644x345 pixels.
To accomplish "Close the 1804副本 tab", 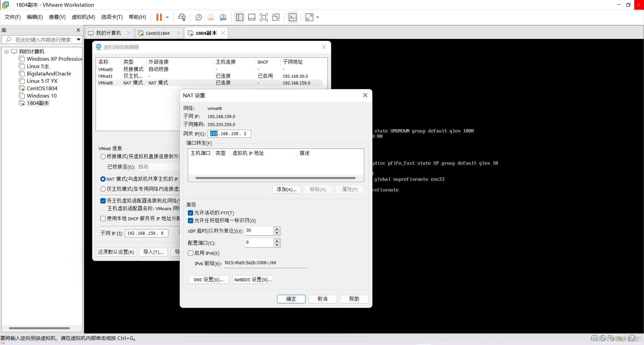I will [223, 33].
